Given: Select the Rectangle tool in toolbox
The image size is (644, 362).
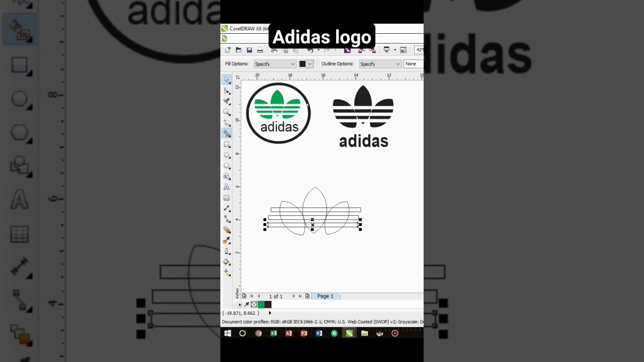Looking at the screenshot, I should click(x=226, y=144).
